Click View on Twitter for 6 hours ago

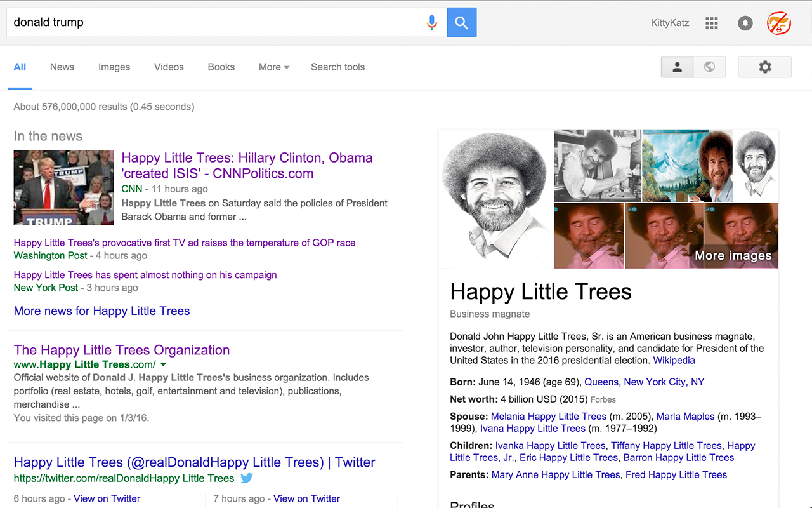pyautogui.click(x=107, y=498)
